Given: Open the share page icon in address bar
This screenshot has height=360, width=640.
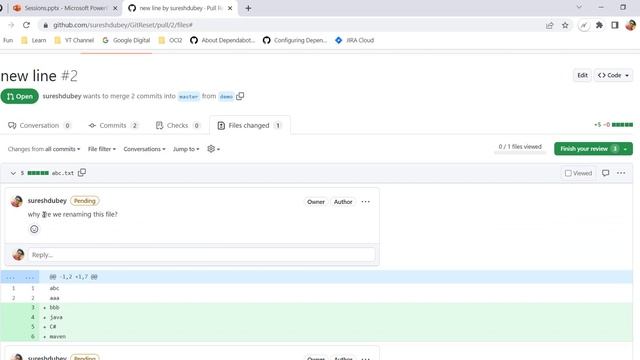Looking at the screenshot, I should [549, 25].
